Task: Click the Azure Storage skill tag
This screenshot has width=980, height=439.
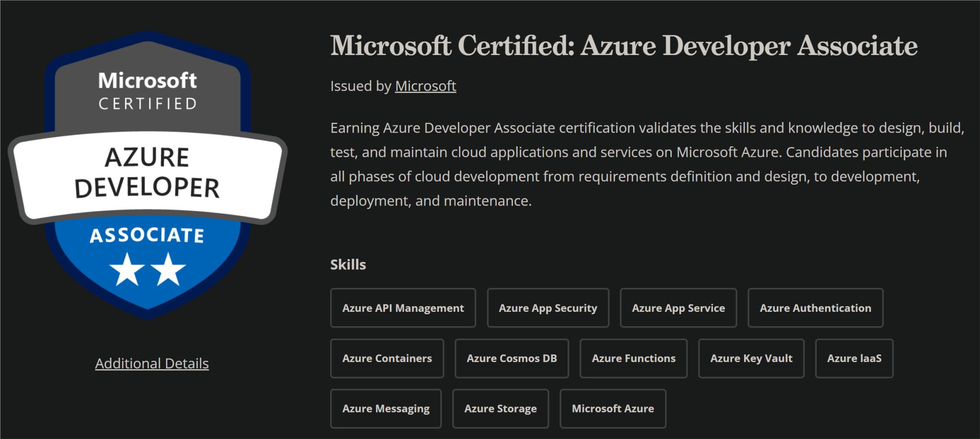Action: click(501, 408)
